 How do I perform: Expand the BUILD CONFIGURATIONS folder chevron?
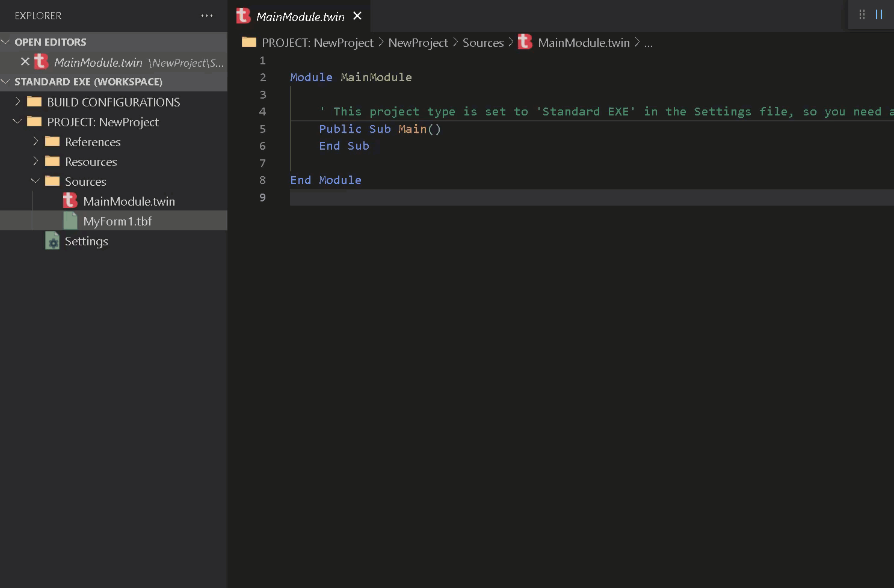(x=17, y=102)
